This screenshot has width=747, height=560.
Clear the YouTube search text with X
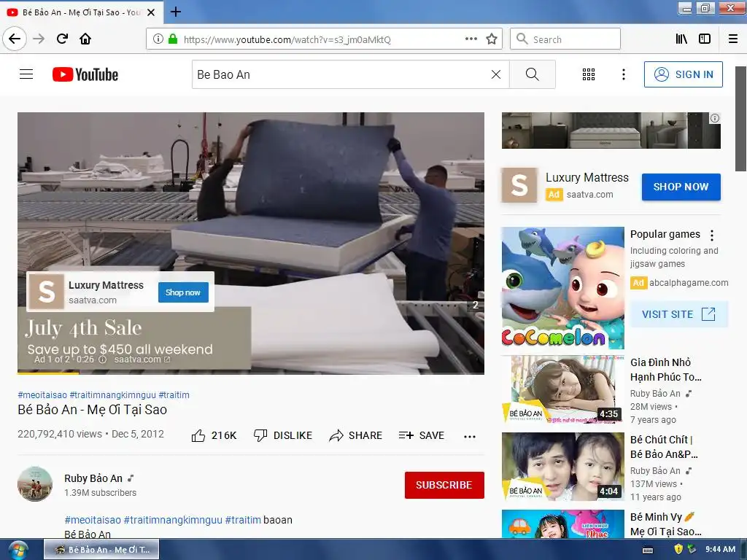coord(496,74)
